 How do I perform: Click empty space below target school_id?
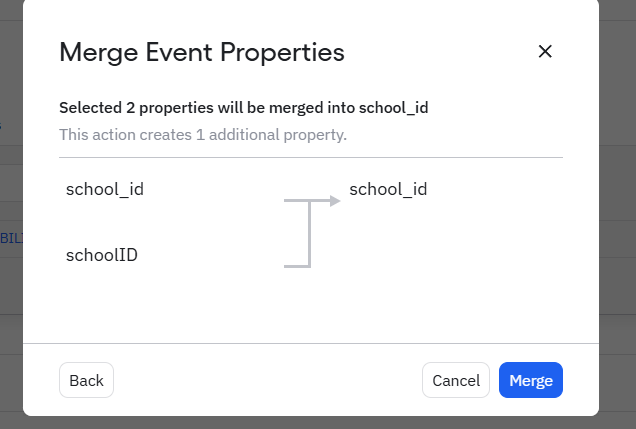point(450,260)
